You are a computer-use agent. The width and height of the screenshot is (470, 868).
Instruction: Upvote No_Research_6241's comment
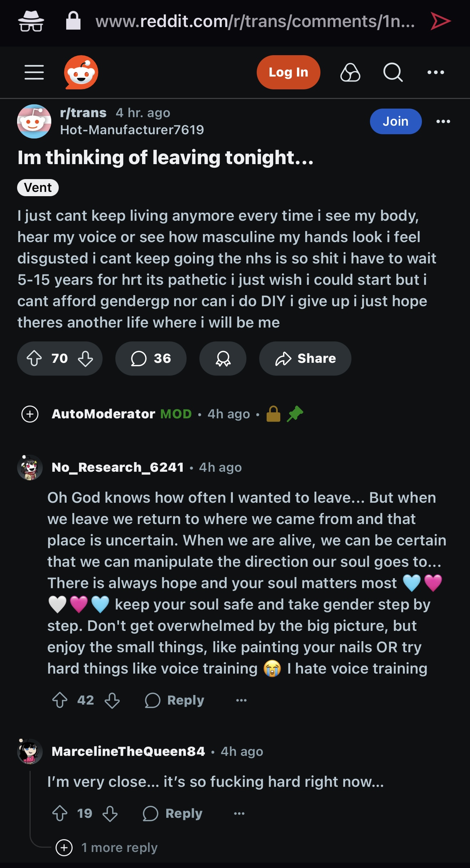pyautogui.click(x=60, y=700)
